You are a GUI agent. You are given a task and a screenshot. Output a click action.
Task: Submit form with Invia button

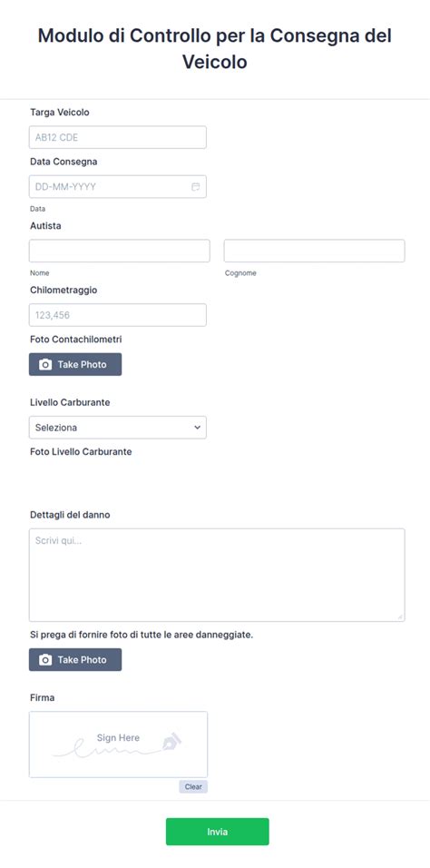coord(218,832)
